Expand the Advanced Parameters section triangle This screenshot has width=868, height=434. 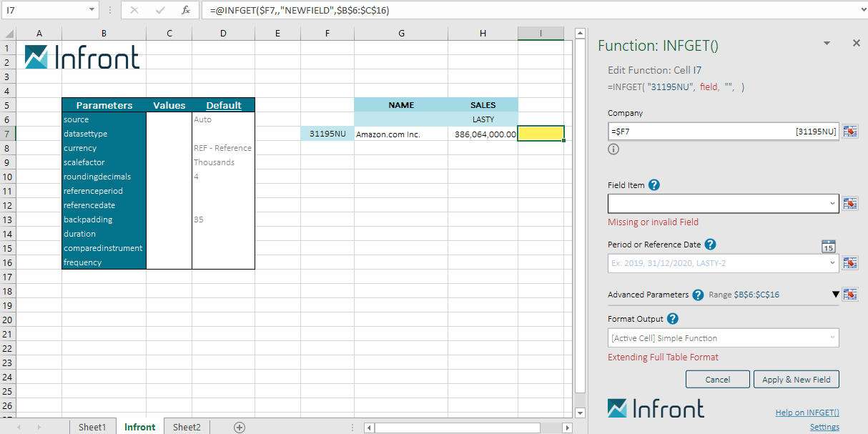(x=835, y=295)
